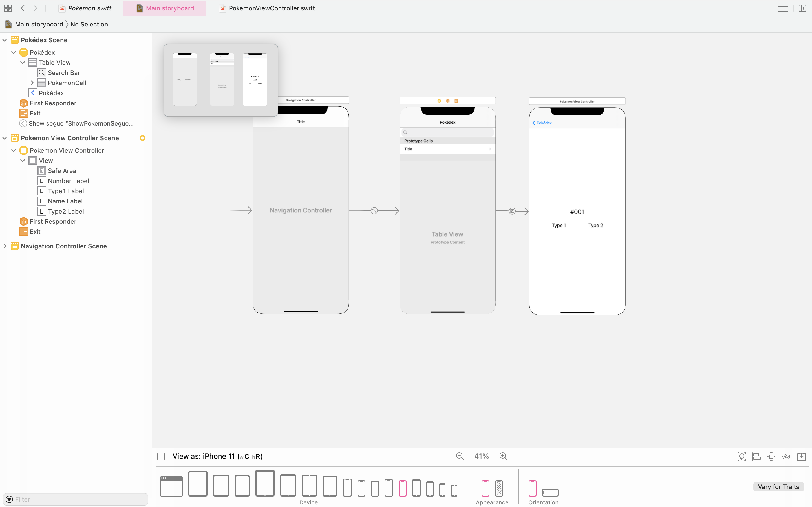Switch to PokemonViewController.swift tab
Screen dimensions: 812x507
tap(271, 8)
